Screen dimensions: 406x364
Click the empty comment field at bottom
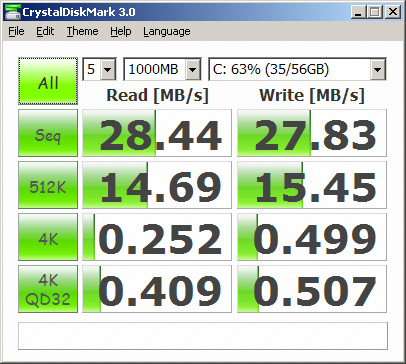click(x=203, y=336)
